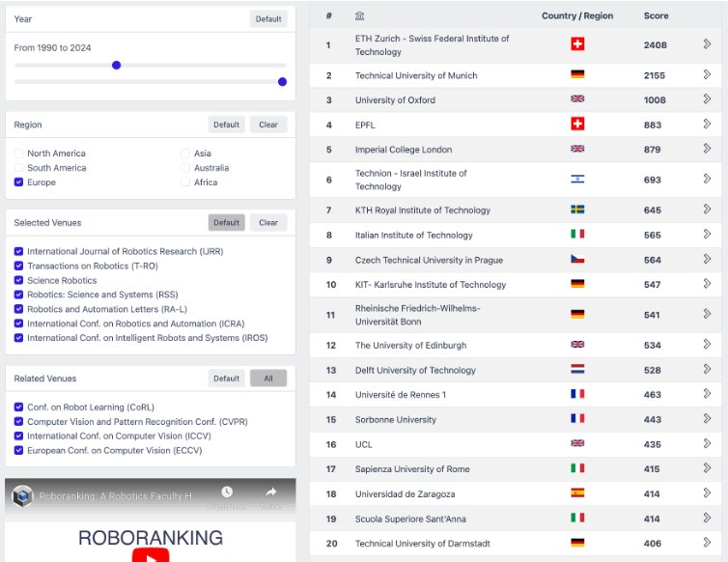
Task: Click the Score column header
Action: 656,15
